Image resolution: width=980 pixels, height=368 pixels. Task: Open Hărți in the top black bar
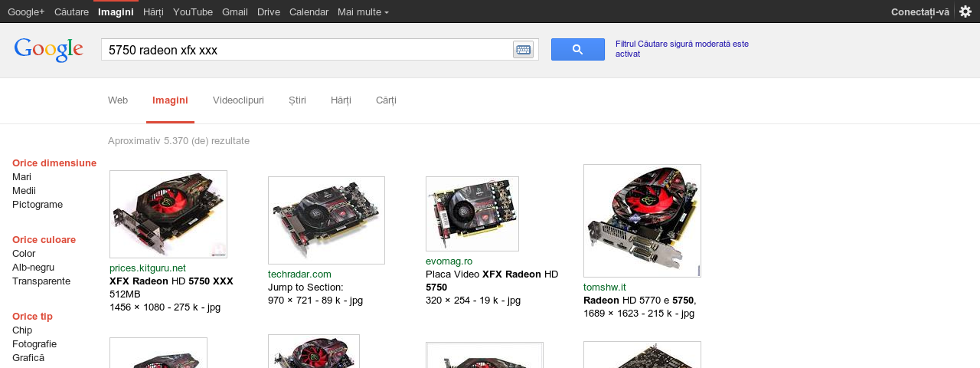[153, 11]
